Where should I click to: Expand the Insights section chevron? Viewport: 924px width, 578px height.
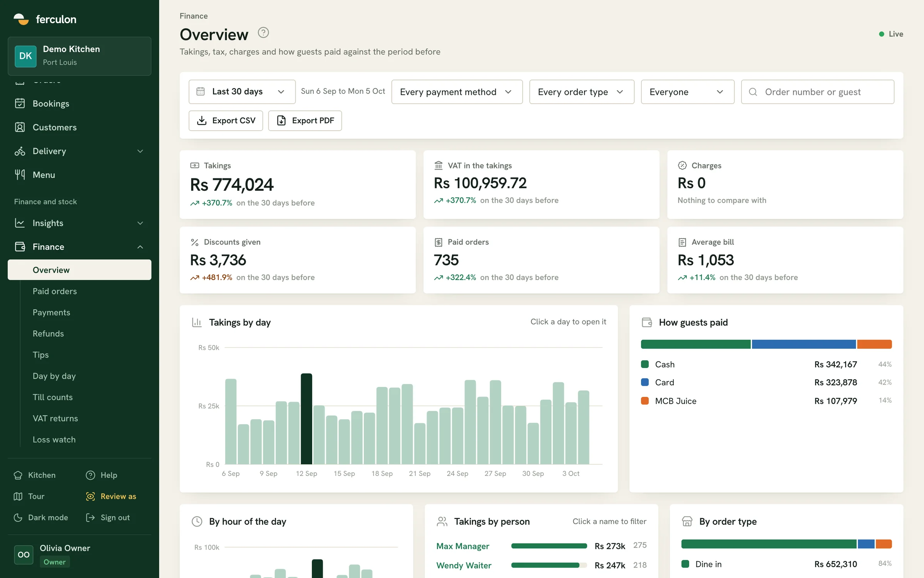[141, 223]
